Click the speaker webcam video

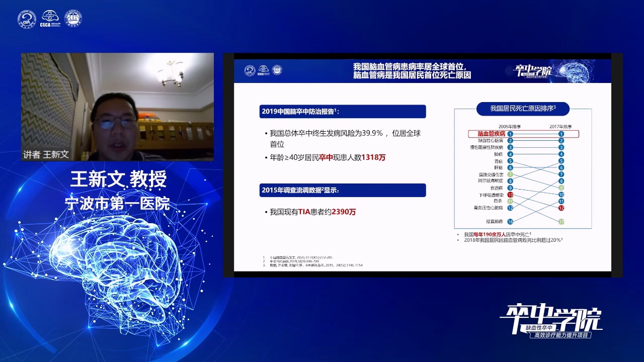click(x=117, y=107)
